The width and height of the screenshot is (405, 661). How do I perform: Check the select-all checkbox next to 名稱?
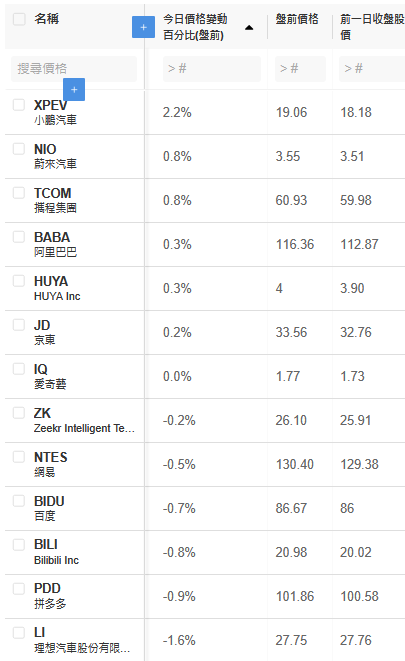coord(19,19)
